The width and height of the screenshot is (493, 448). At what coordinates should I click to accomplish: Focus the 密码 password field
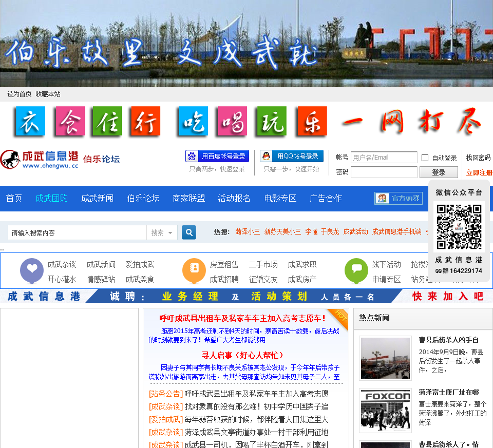[384, 172]
